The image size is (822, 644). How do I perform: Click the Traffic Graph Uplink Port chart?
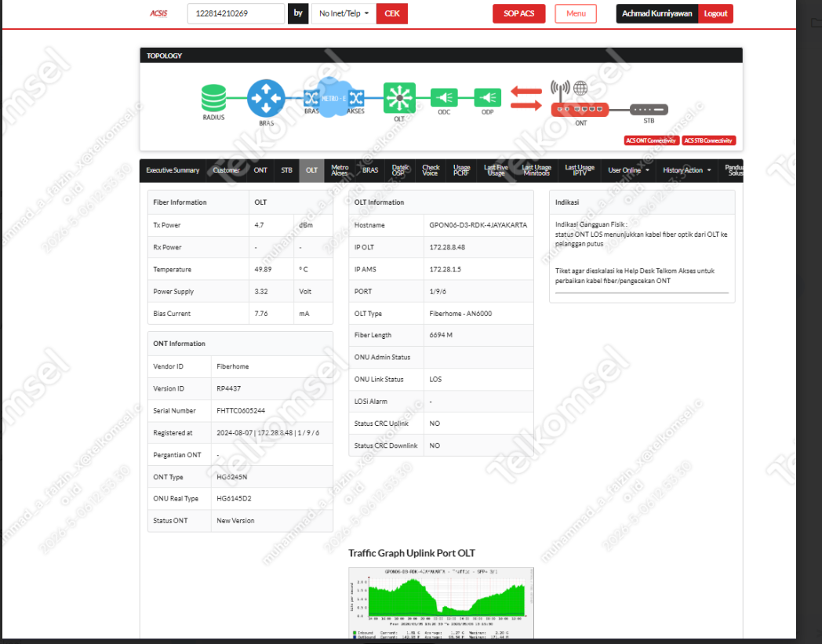(441, 603)
